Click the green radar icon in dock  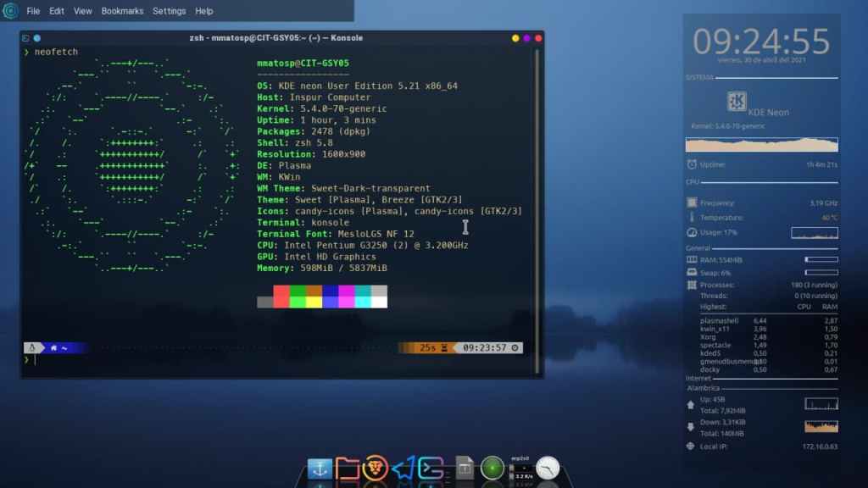pos(492,468)
